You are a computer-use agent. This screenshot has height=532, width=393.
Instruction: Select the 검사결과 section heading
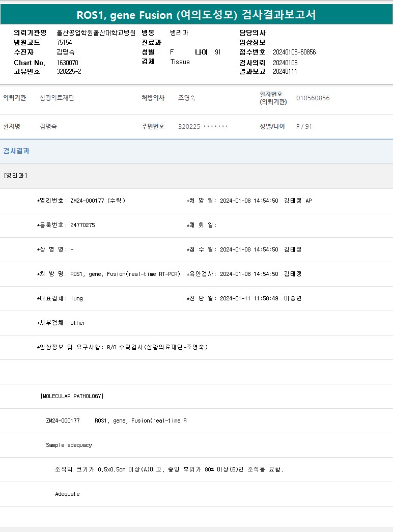(x=17, y=151)
